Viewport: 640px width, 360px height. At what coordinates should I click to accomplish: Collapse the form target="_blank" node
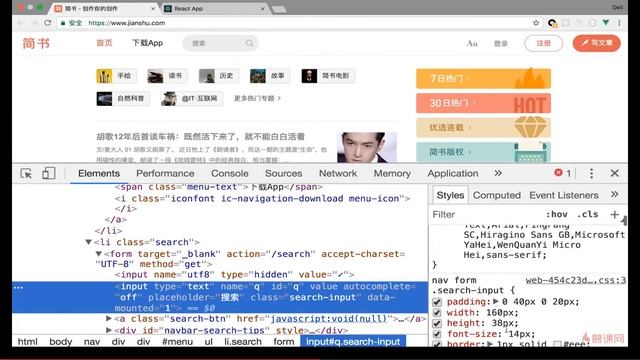click(x=98, y=254)
